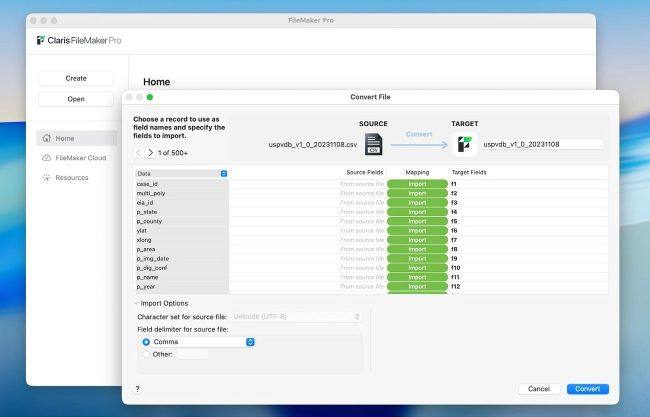This screenshot has width=650, height=417.
Task: Click the blue Convert button
Action: pos(588,389)
